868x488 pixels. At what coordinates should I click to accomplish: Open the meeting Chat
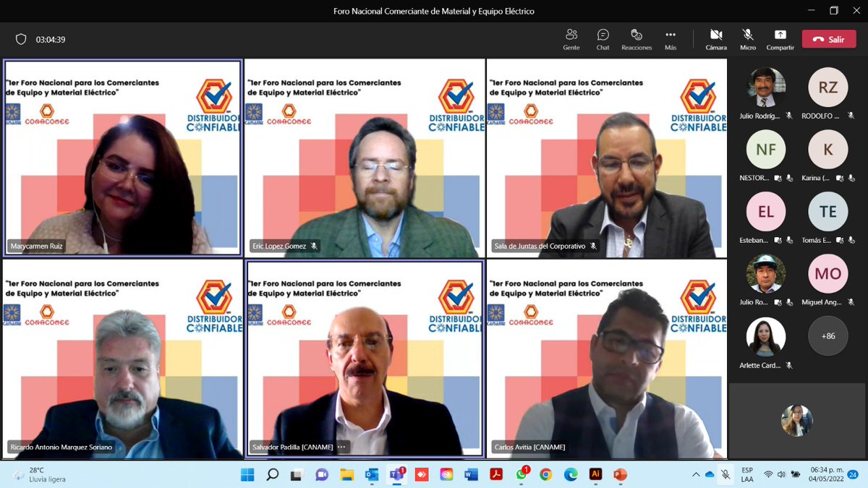click(x=603, y=39)
